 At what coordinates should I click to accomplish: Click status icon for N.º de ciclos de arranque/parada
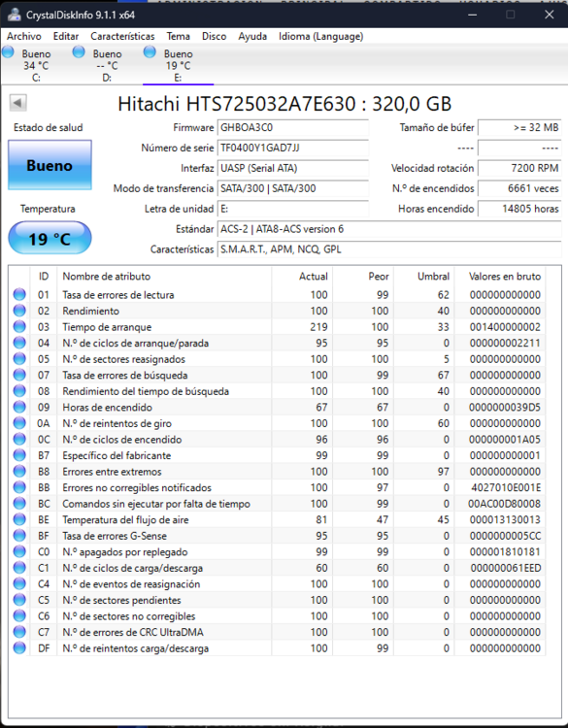pos(19,343)
